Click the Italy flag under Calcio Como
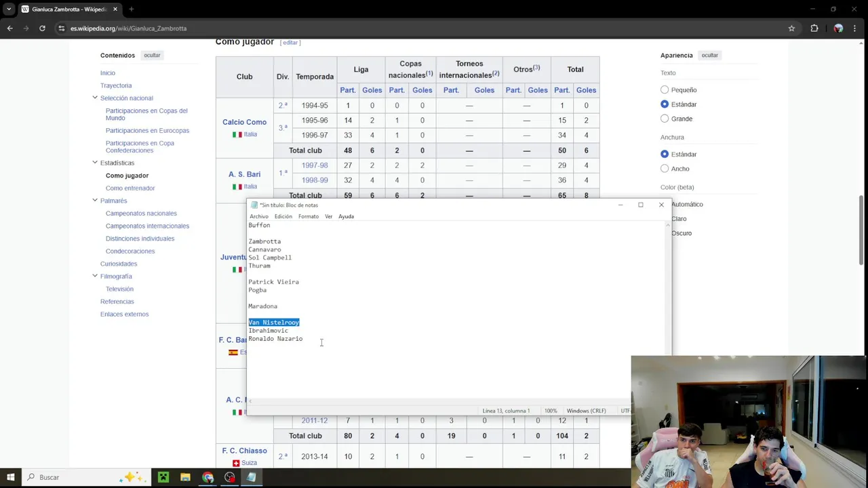This screenshot has width=868, height=488. [237, 134]
